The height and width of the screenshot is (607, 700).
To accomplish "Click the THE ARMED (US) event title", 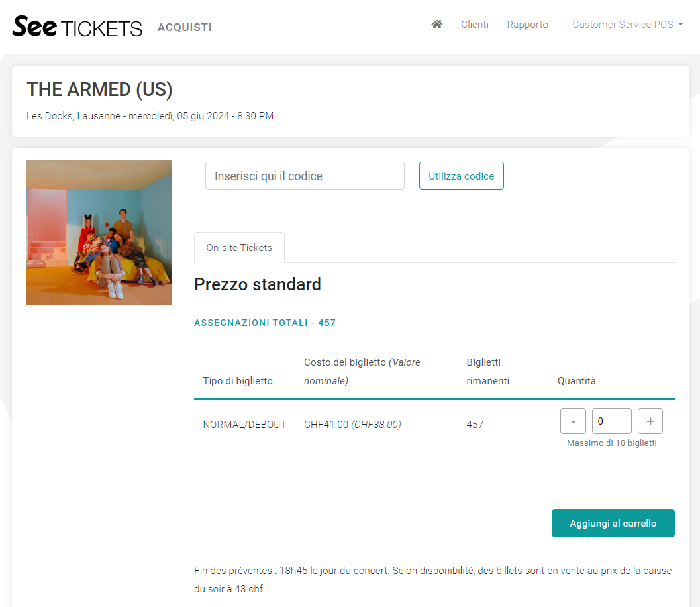I will click(99, 90).
